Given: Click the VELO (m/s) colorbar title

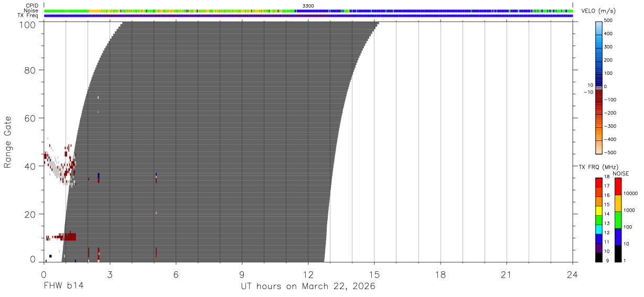Looking at the screenshot, I should pyautogui.click(x=598, y=11).
